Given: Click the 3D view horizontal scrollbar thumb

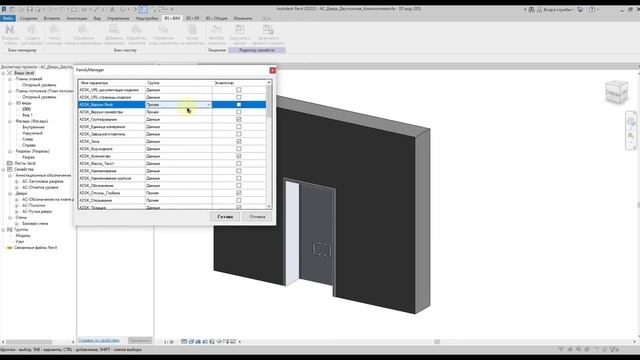Looking at the screenshot, I should coord(437,342).
